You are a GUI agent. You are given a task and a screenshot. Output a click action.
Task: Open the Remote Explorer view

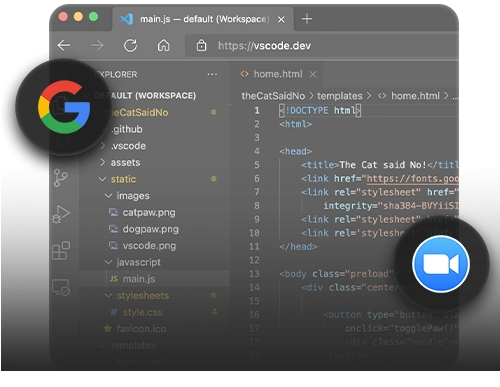tap(61, 287)
